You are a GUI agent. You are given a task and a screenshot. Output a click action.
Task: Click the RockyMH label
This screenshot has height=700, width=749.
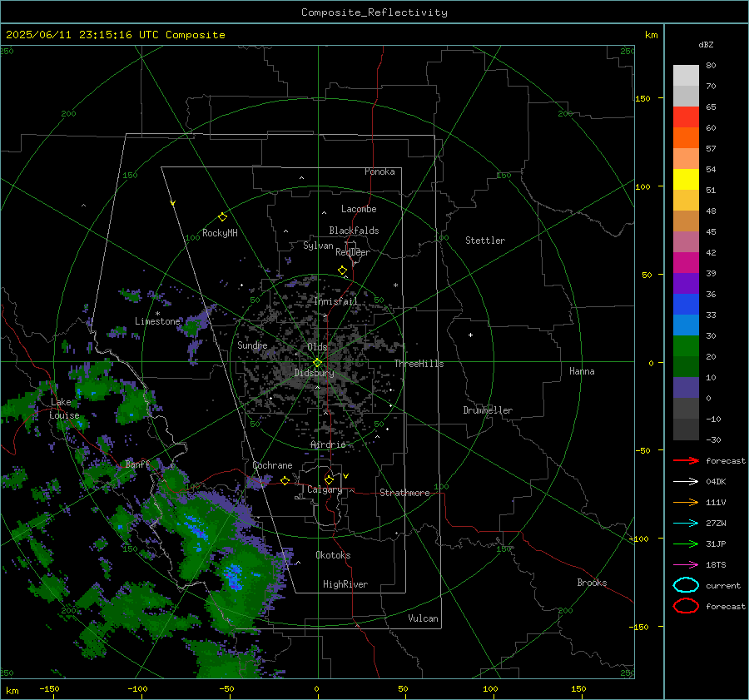tap(220, 233)
